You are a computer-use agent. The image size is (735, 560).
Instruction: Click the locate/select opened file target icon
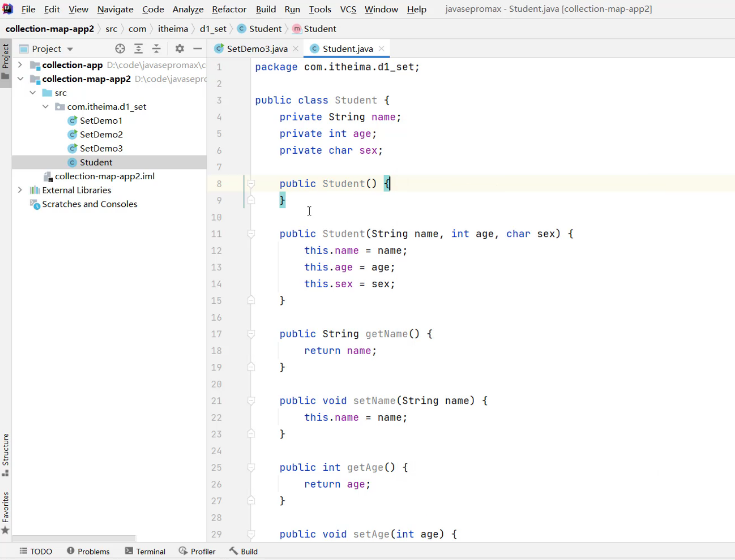pos(120,49)
